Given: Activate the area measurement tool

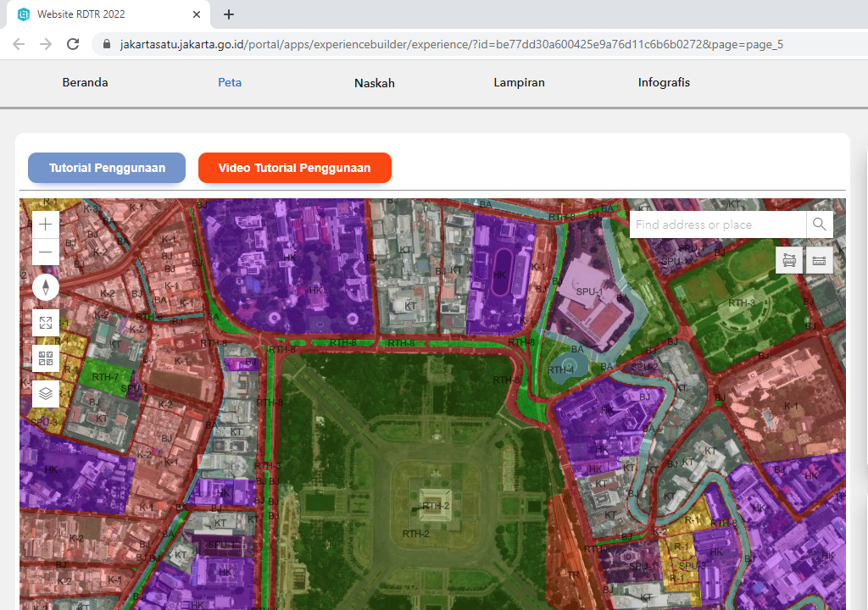Looking at the screenshot, I should 789,260.
